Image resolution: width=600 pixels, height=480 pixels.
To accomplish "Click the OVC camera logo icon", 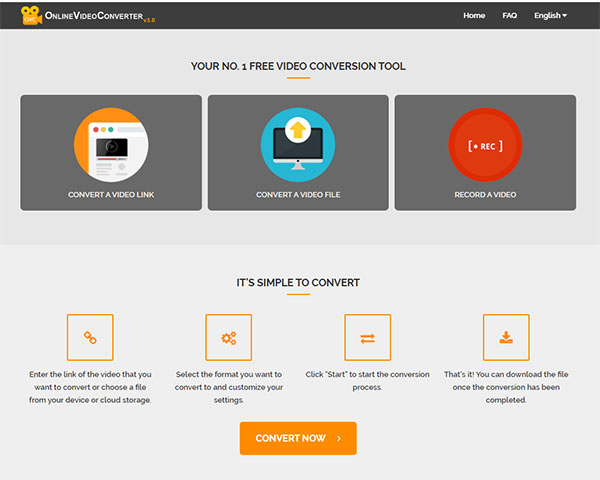I will click(x=31, y=15).
